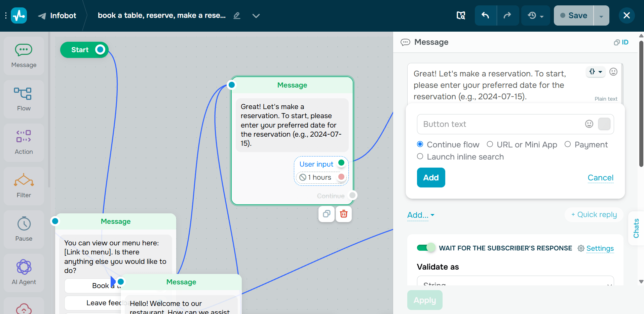Open response Settings gear link
The image size is (644, 314).
pos(596,248)
